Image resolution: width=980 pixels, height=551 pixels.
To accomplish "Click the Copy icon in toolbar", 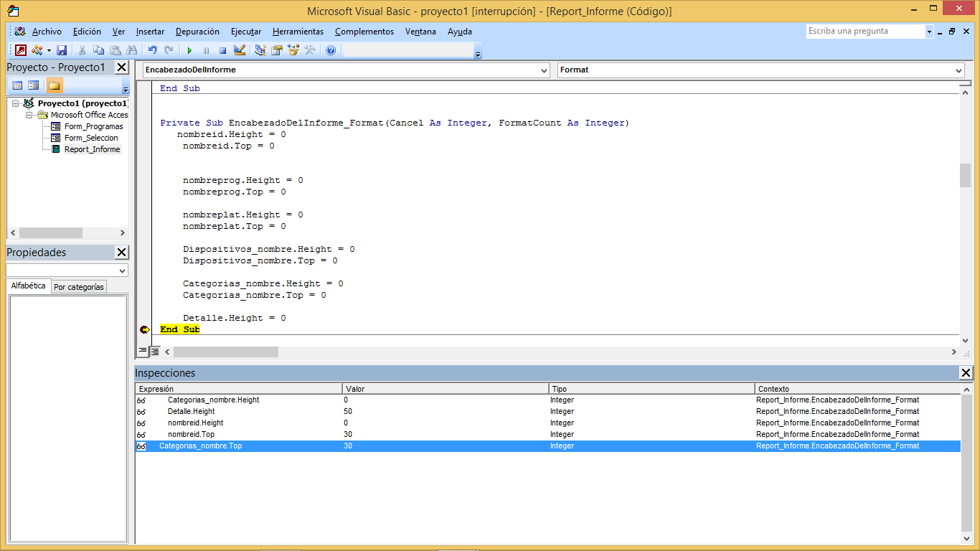I will click(98, 50).
